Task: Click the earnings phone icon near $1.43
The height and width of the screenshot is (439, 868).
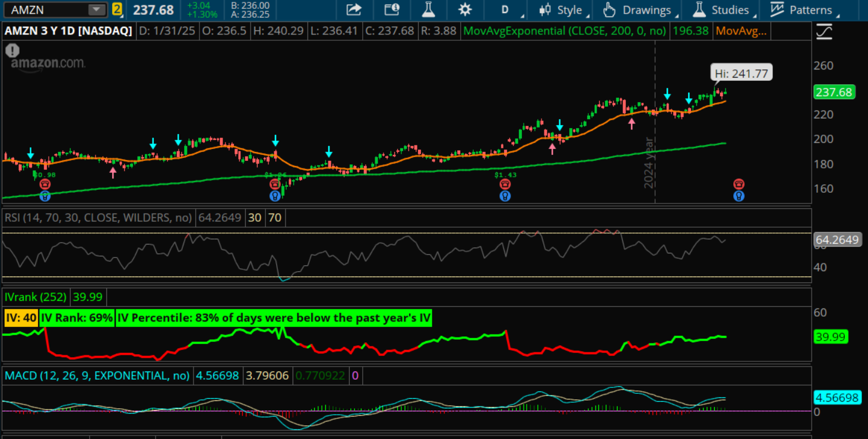Action: (505, 184)
